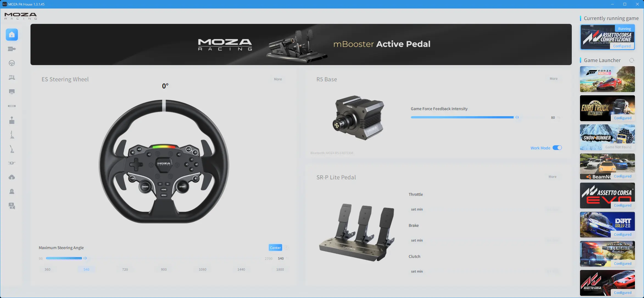Click the ES steering wheel image
This screenshot has height=298, width=644.
(164, 161)
